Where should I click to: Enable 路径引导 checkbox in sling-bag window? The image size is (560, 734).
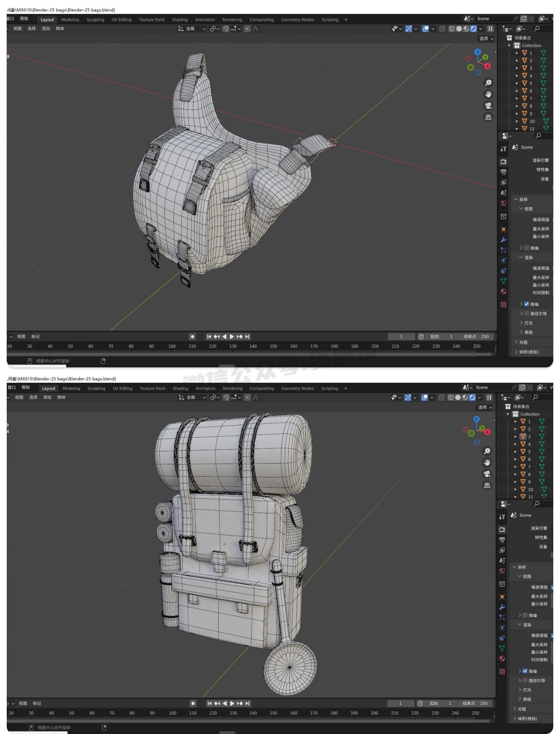click(x=526, y=313)
